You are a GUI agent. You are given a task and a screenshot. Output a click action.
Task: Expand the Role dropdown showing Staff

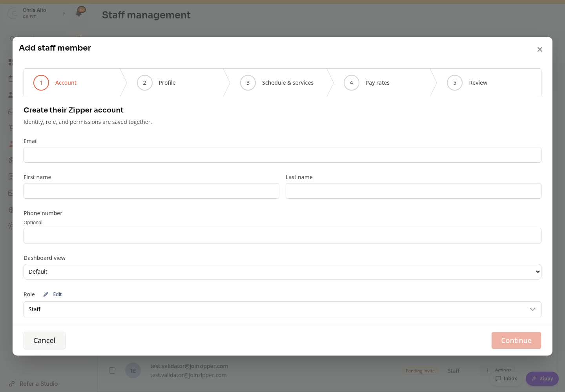point(282,309)
